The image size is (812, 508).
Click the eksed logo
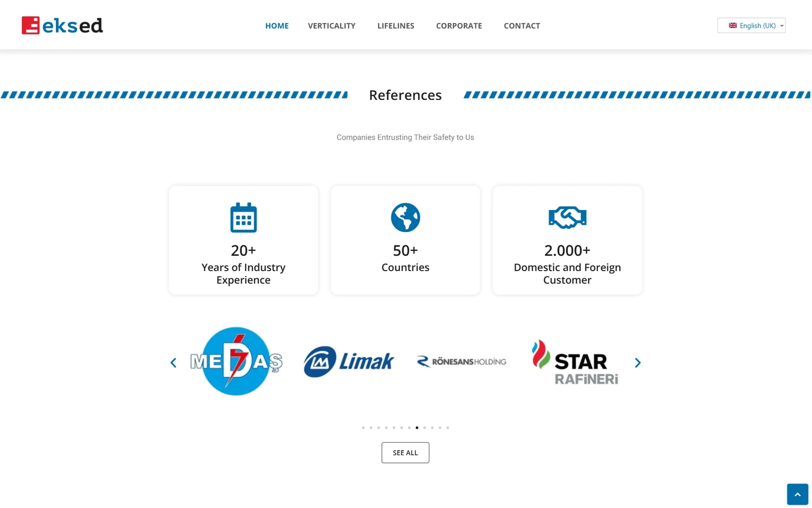[62, 25]
